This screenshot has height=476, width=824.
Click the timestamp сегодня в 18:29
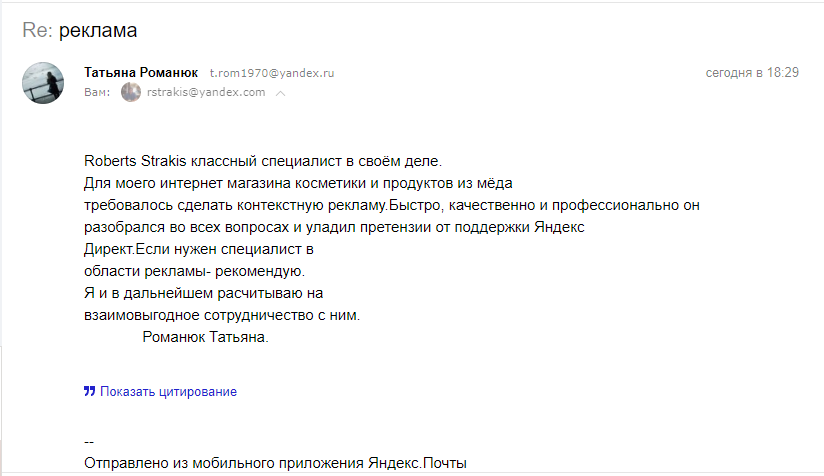pyautogui.click(x=752, y=73)
